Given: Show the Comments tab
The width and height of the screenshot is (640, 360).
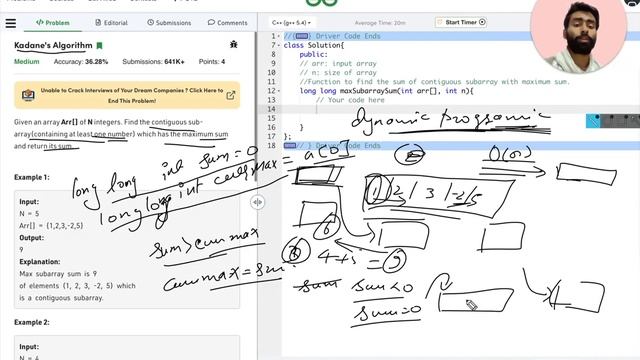Looking at the screenshot, I should click(x=228, y=23).
